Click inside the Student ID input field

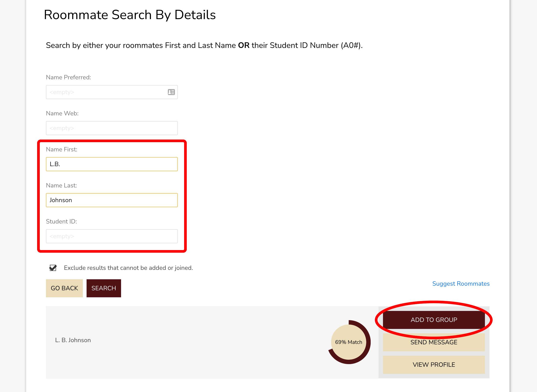point(111,236)
